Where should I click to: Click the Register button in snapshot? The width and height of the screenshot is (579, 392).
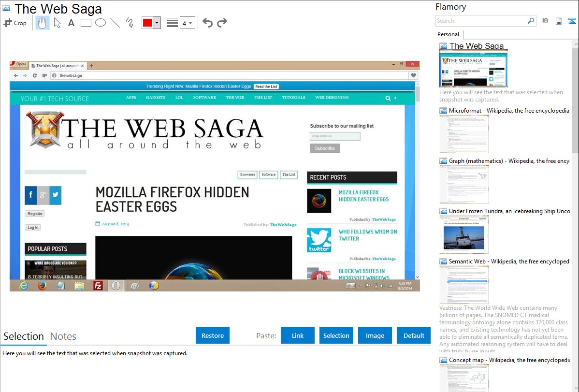(x=35, y=214)
